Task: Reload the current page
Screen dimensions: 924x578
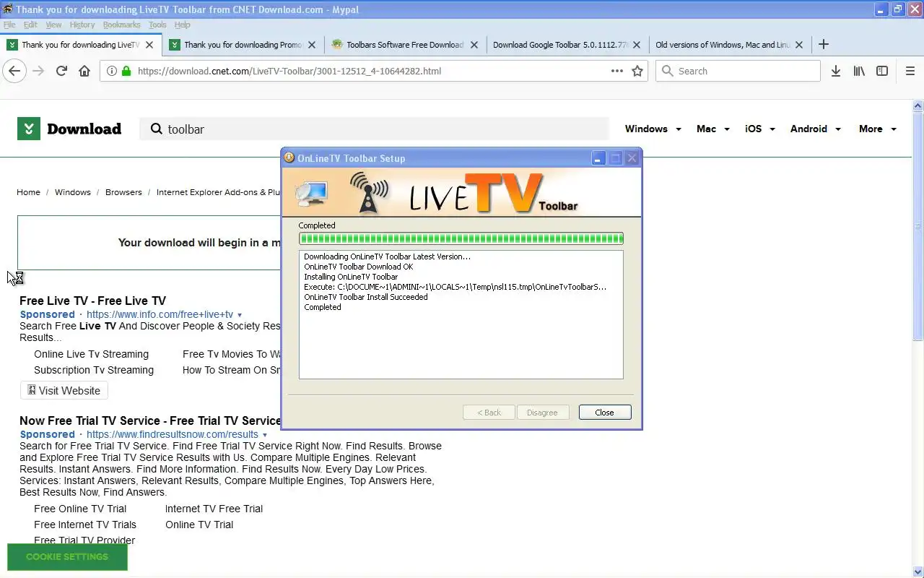Action: [x=61, y=71]
